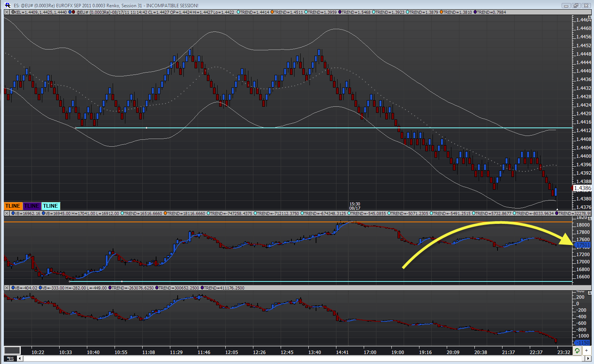
Task: Click the purple TREND=0.7984 legend marker
Action: point(475,12)
